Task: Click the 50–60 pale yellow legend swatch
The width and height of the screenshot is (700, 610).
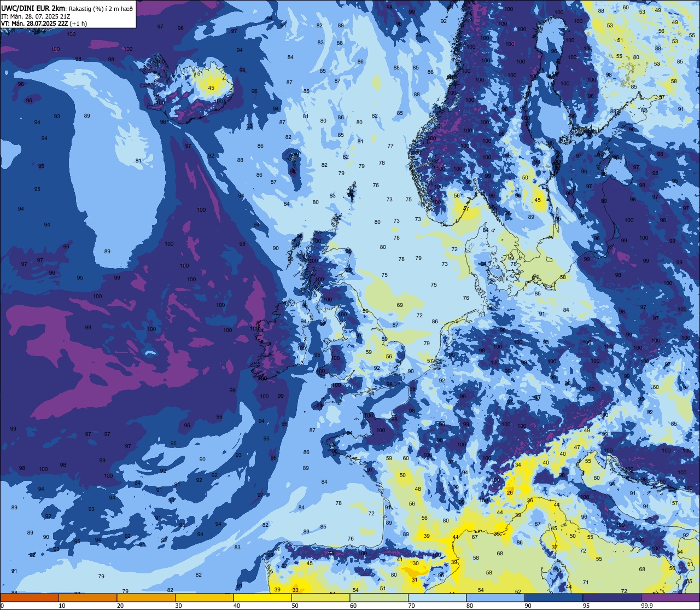Action: click(321, 597)
